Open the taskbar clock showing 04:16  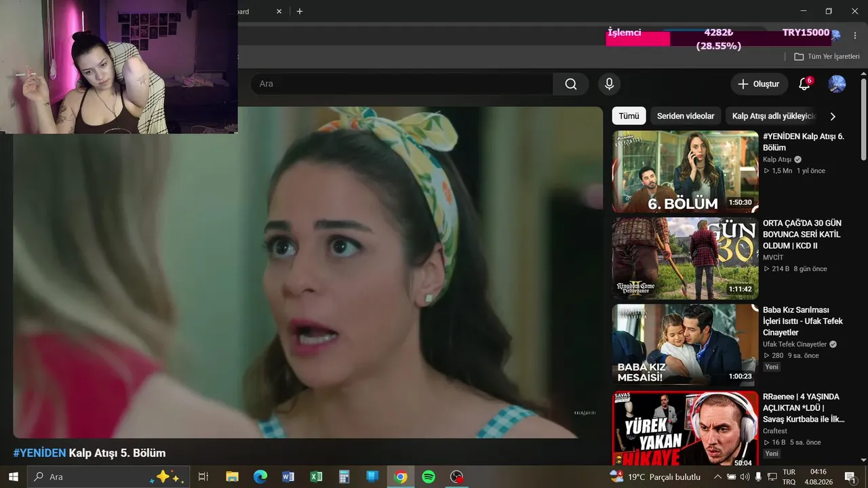(818, 476)
